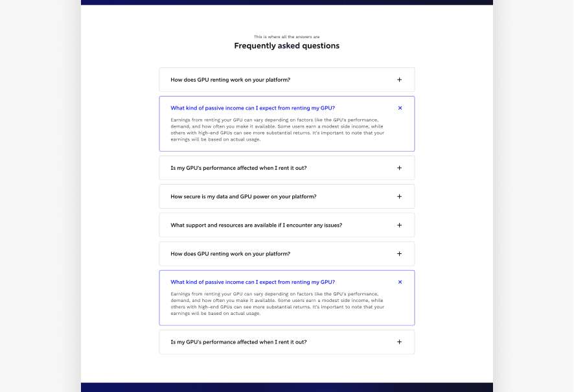This screenshot has height=392, width=574.
Task: Click the 'Frequently asked questions' heading
Action: tap(286, 45)
